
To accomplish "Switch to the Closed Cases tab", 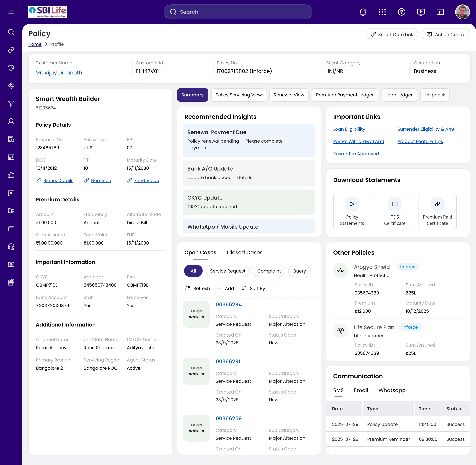I will point(245,253).
